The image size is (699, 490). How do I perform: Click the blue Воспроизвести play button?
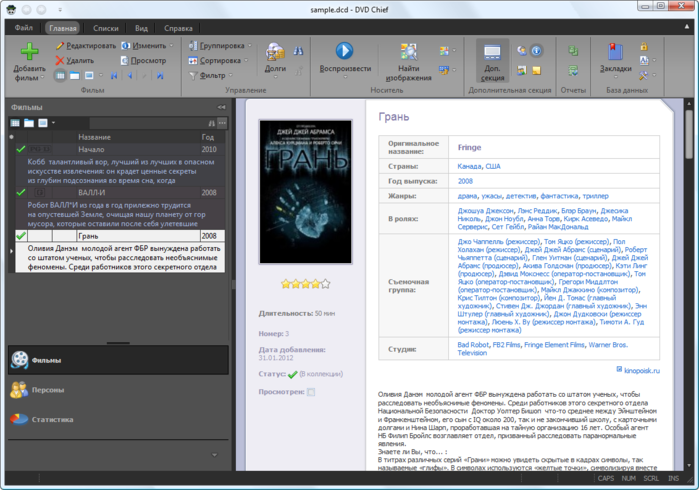coord(345,59)
